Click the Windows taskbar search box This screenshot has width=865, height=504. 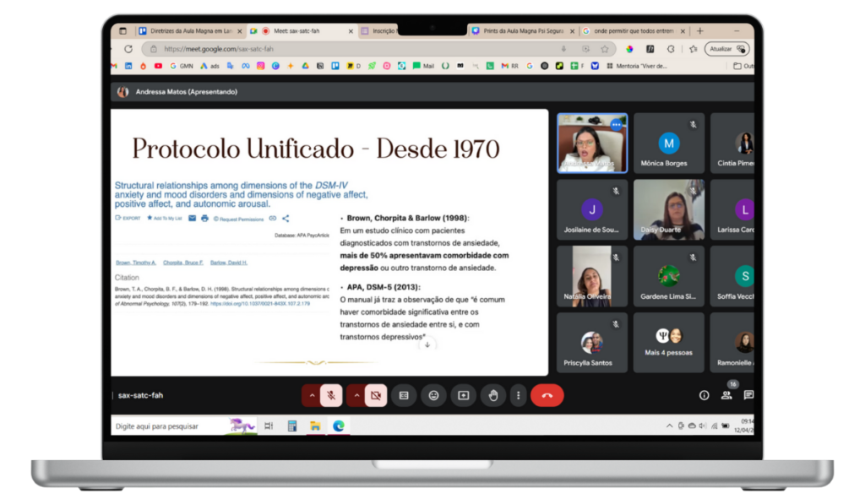169,425
